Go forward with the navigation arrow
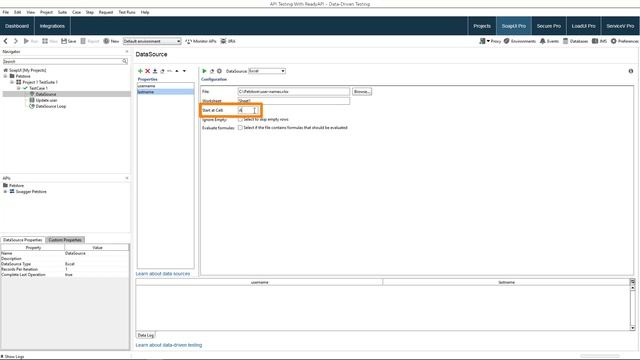 coord(16,41)
